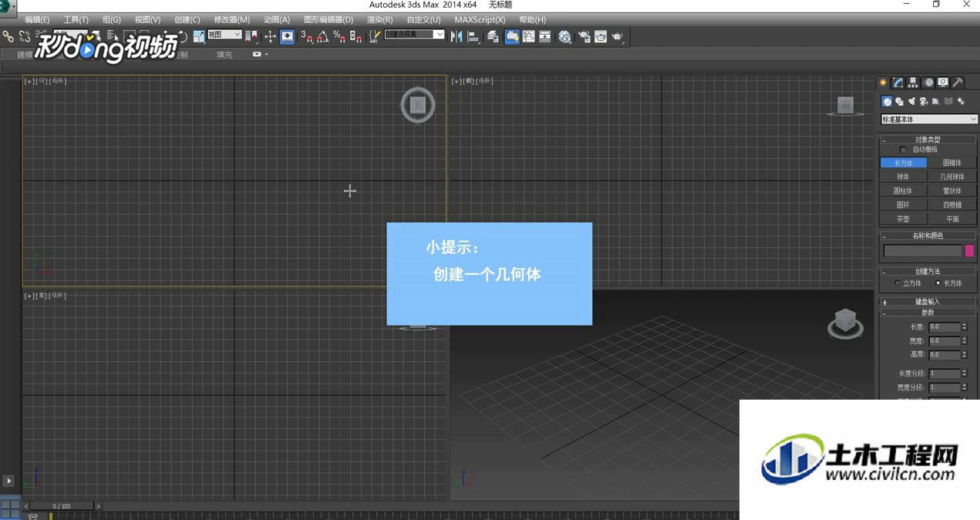Click the 球体 object button
Screen dimensions: 980x520
[903, 177]
